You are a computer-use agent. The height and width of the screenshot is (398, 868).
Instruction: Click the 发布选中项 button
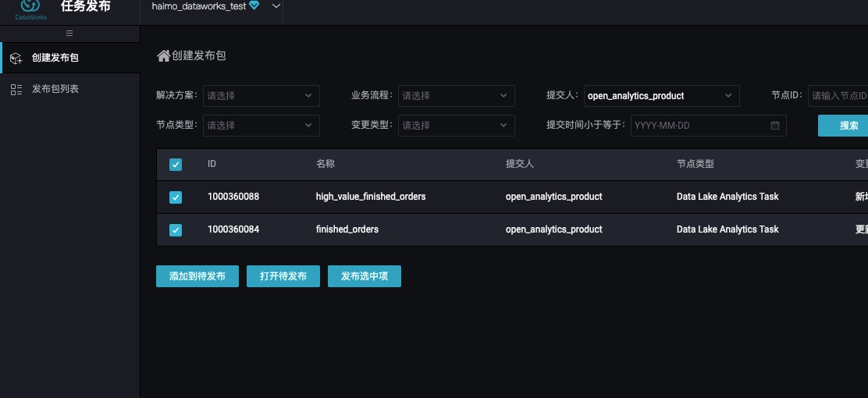pyautogui.click(x=365, y=276)
